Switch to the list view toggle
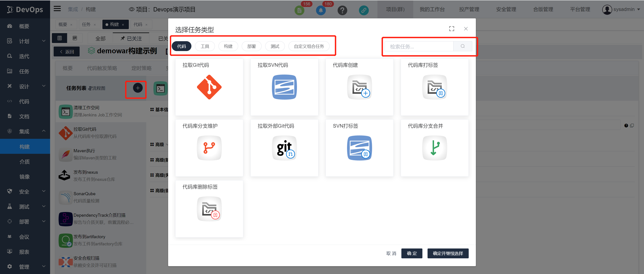644x274 pixels. tap(59, 38)
